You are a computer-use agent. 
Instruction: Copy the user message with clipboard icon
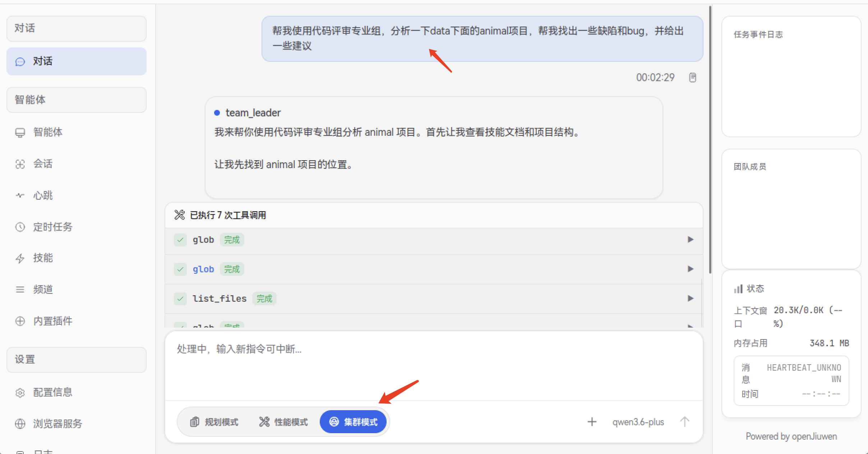(x=693, y=77)
